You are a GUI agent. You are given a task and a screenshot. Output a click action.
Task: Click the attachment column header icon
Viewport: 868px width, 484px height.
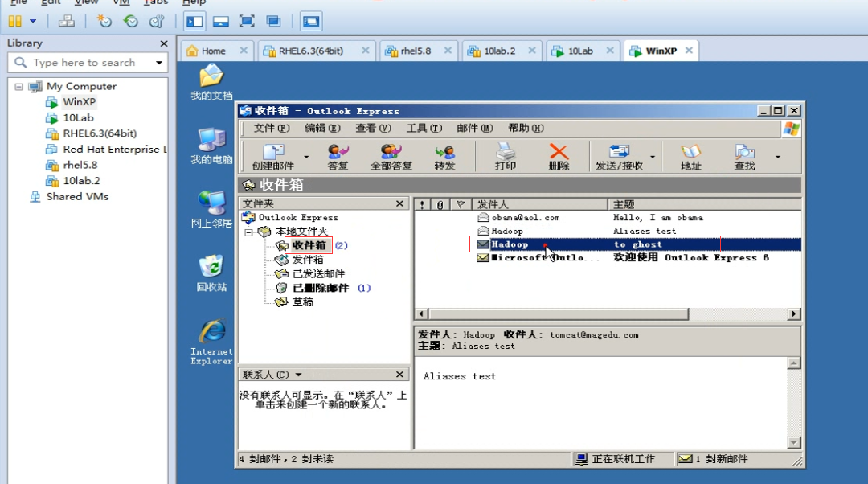440,204
